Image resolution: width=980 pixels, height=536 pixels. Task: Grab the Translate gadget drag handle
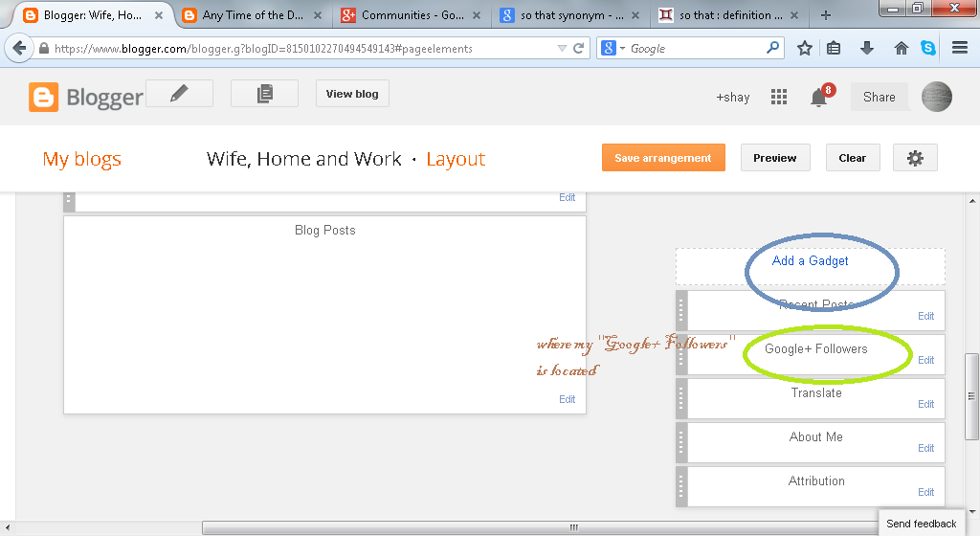[681, 398]
